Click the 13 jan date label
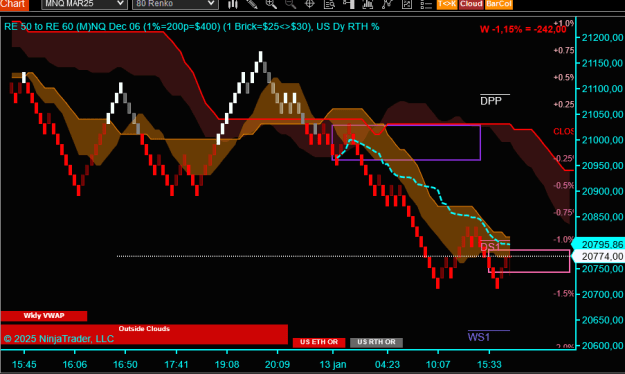This screenshot has height=374, width=625. pyautogui.click(x=333, y=364)
